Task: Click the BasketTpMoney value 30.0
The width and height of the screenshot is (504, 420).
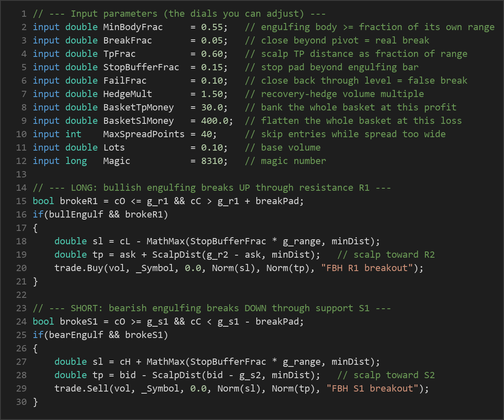Action: 212,107
